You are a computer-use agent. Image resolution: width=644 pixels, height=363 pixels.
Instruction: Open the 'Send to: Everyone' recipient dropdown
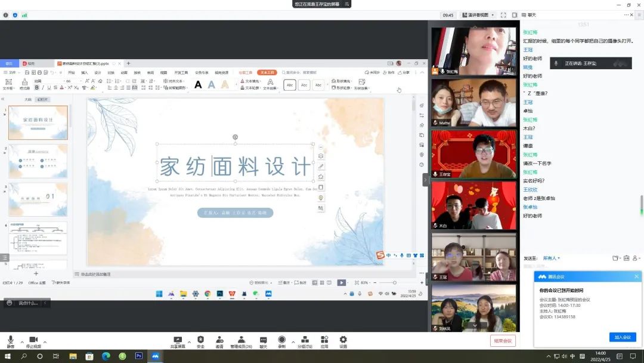[x=551, y=258]
